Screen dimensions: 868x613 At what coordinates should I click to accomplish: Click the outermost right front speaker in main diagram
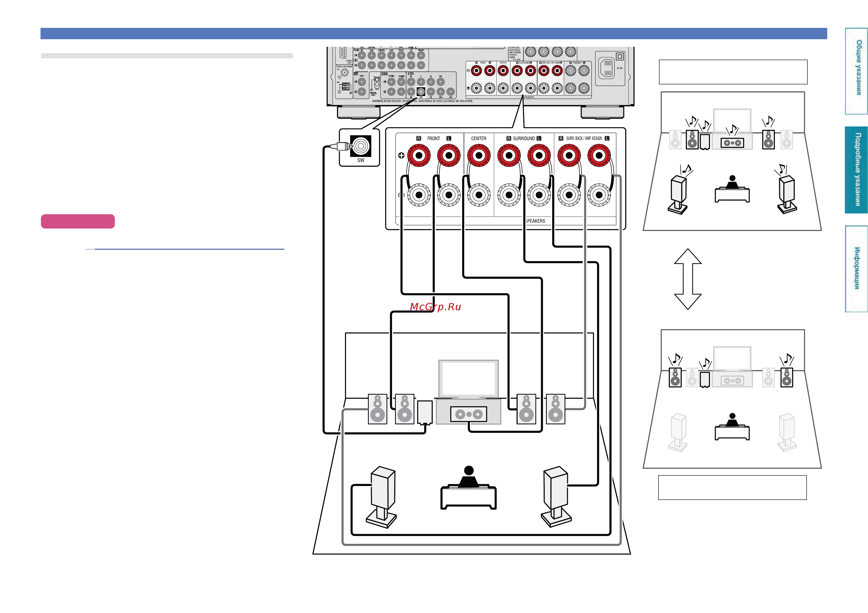tap(556, 409)
